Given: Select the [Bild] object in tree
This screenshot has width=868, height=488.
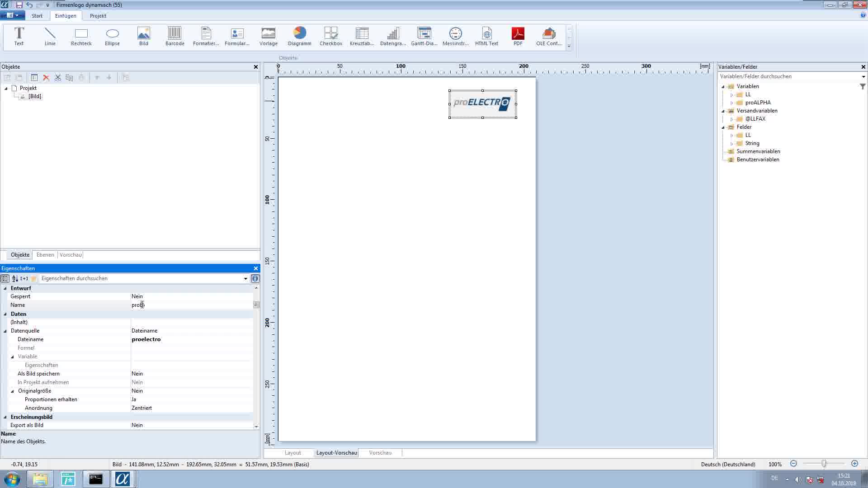Looking at the screenshot, I should (x=35, y=96).
